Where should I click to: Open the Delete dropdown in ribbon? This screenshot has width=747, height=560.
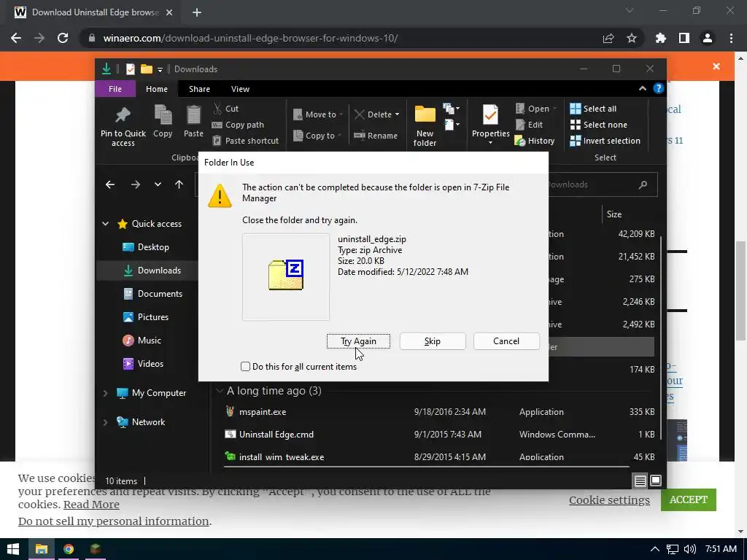pyautogui.click(x=377, y=114)
